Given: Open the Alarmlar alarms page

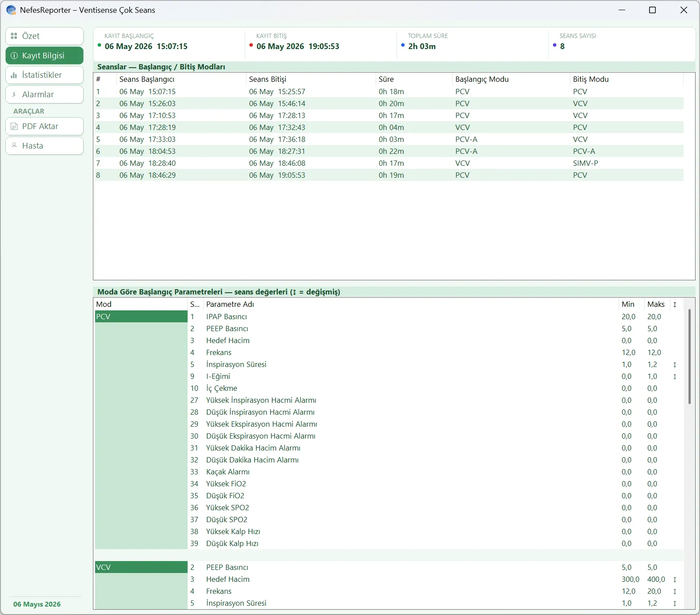Looking at the screenshot, I should (44, 95).
